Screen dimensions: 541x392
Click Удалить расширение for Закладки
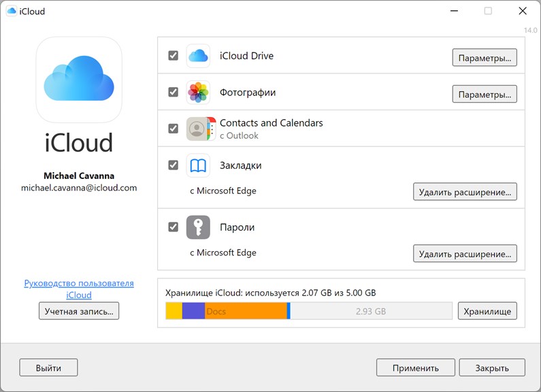465,192
